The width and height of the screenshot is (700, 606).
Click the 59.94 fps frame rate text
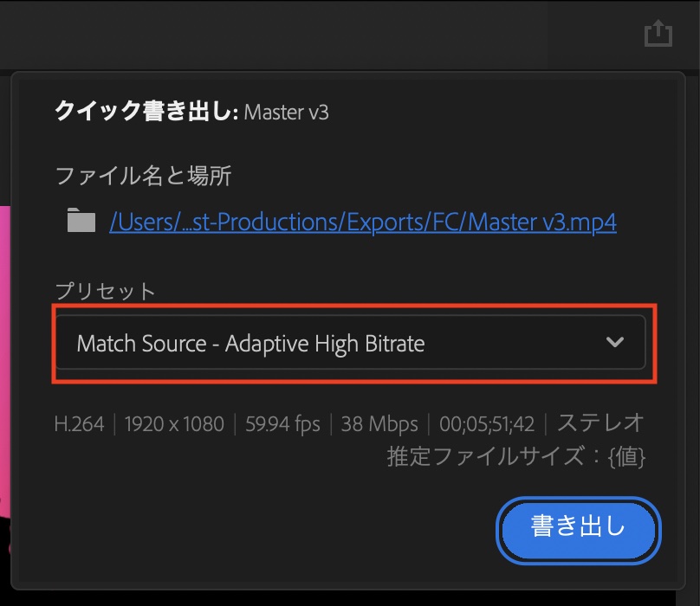(x=282, y=424)
